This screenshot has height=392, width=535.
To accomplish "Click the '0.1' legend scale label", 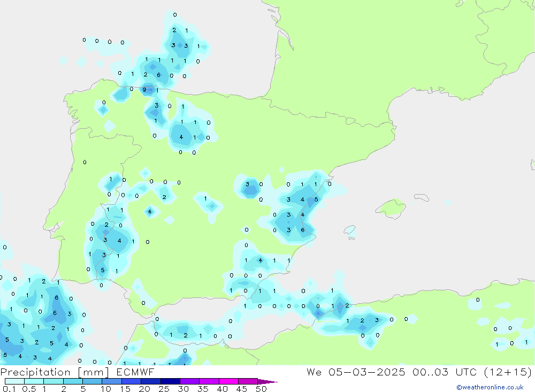I will 9,389.
